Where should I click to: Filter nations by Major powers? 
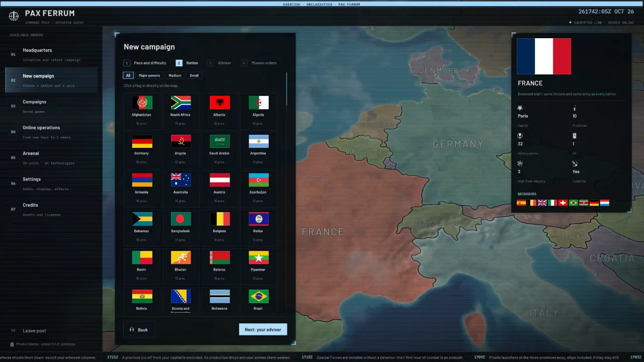tap(149, 75)
